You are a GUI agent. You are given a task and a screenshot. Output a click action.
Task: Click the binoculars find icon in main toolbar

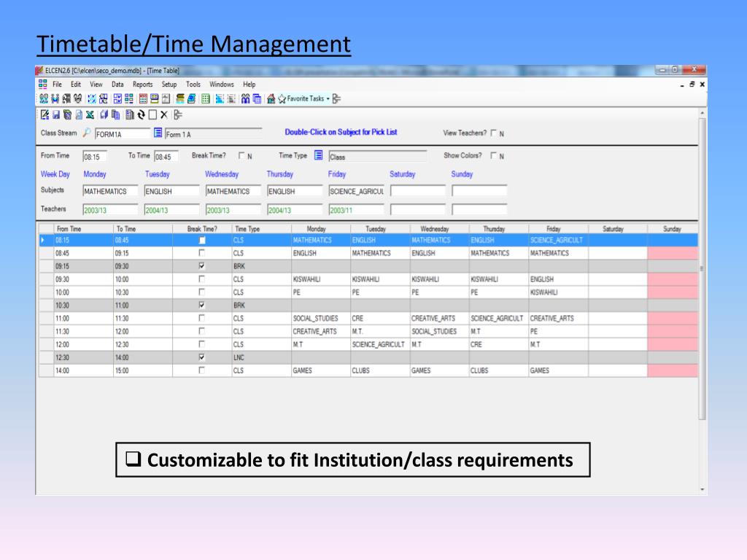[x=245, y=98]
